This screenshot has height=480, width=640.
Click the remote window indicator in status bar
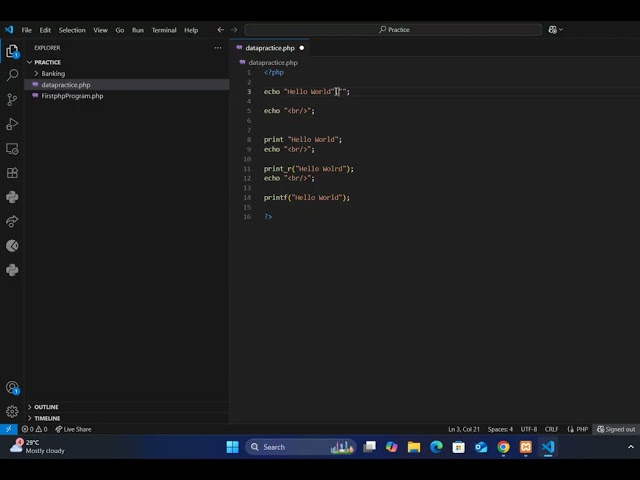coord(9,429)
